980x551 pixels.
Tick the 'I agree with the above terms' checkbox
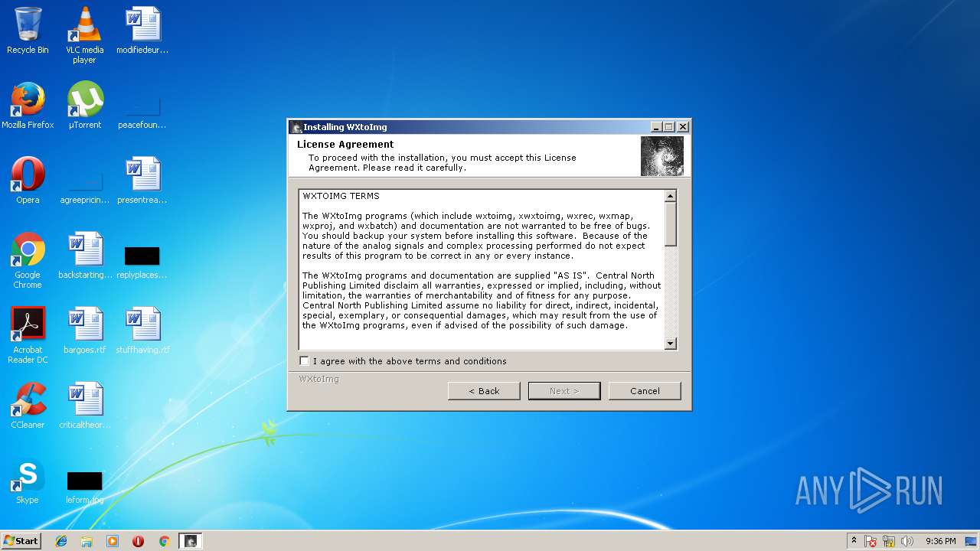pyautogui.click(x=305, y=361)
